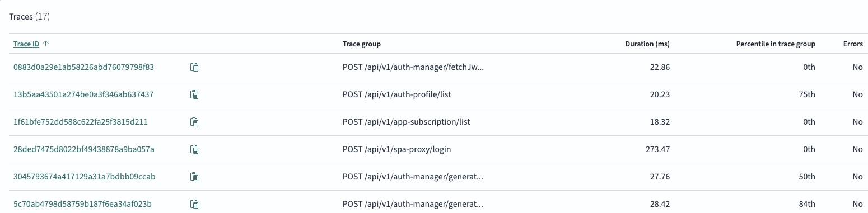The image size is (868, 213).
Task: Copy trace ID 0883d0a29e1ab58226abd76079798f83
Action: (x=194, y=67)
